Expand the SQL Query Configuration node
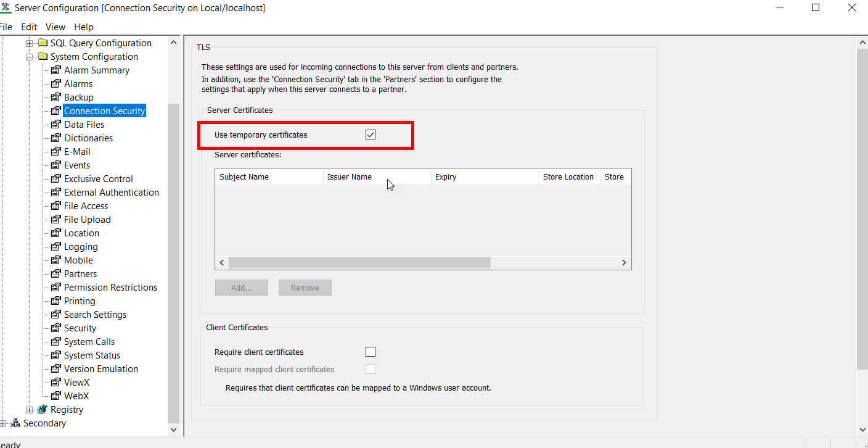This screenshot has width=868, height=448. [x=29, y=43]
